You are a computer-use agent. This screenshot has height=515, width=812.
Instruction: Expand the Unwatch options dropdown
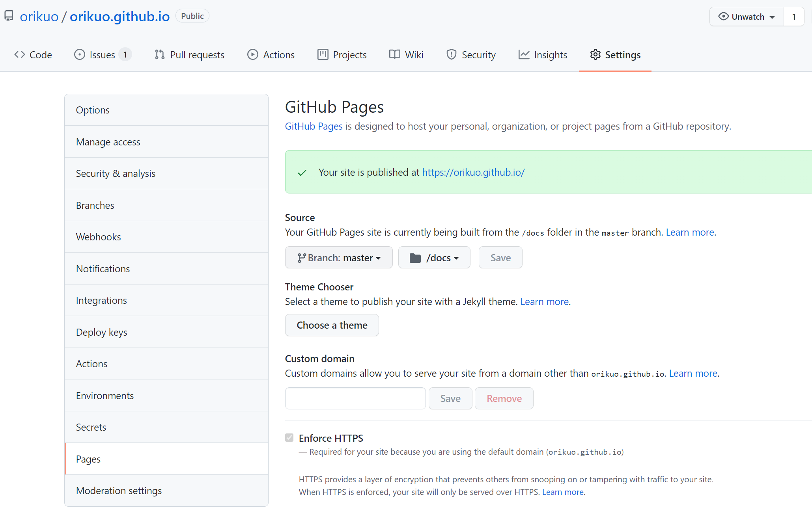tap(771, 17)
